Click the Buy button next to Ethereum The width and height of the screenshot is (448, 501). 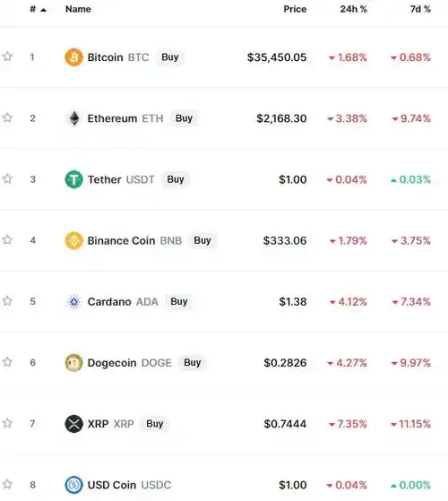click(184, 118)
